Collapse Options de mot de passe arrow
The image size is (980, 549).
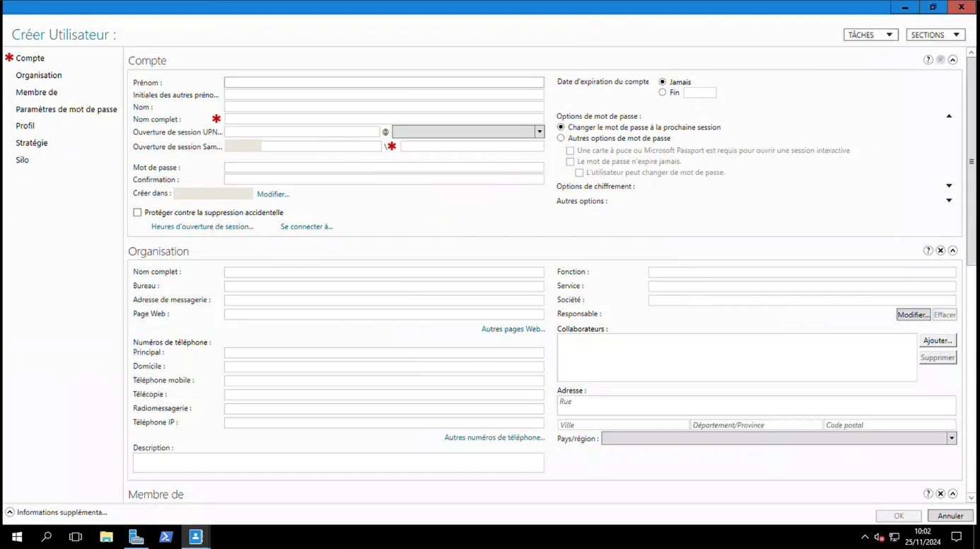tap(950, 116)
